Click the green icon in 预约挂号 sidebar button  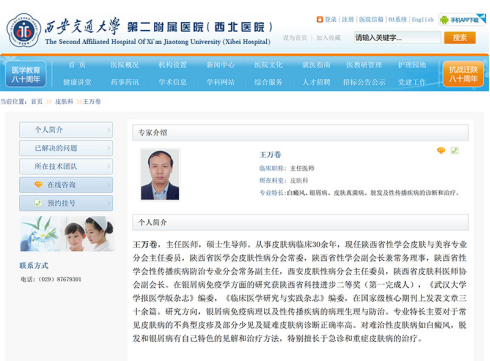click(x=39, y=203)
